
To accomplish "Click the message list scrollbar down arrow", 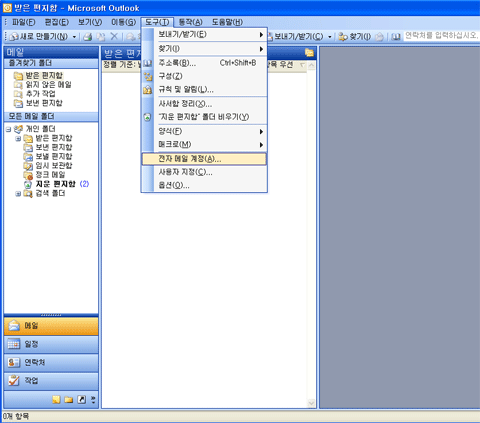I will point(311,403).
